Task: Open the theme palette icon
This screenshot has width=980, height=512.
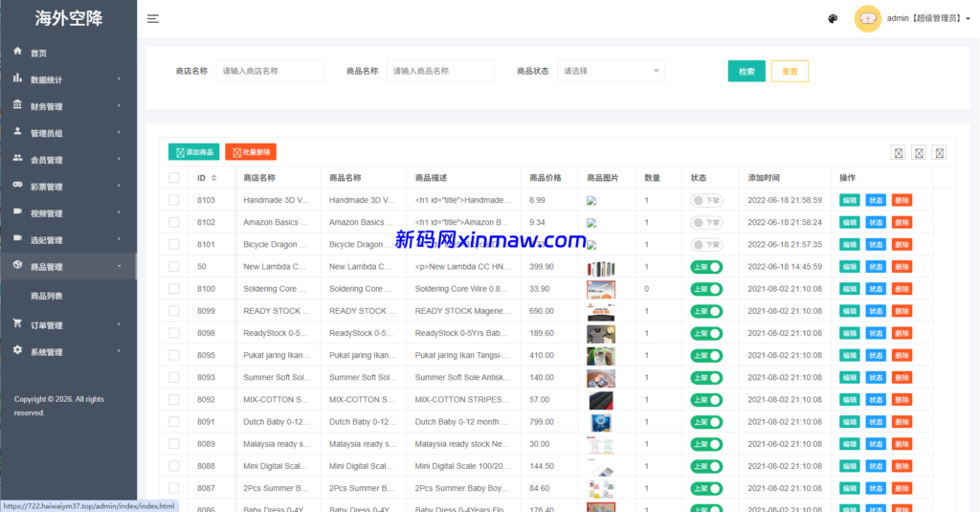Action: point(833,19)
